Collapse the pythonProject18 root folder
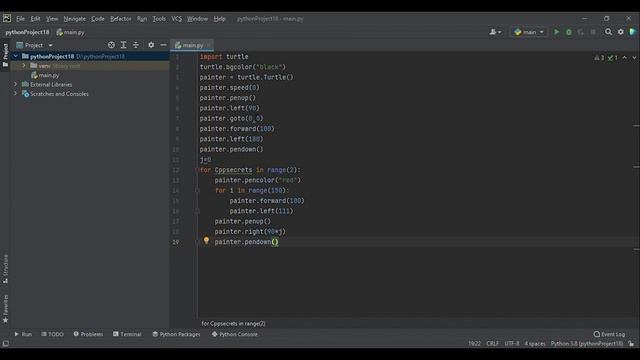Image resolution: width=640 pixels, height=360 pixels. [x=16, y=56]
